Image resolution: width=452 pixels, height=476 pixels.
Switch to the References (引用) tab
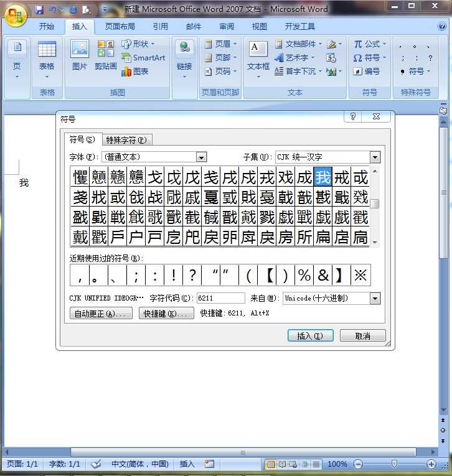tap(161, 26)
